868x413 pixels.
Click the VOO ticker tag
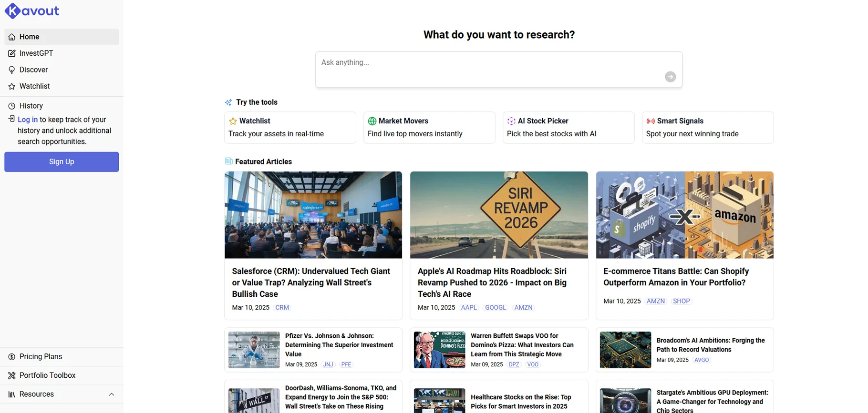533,364
